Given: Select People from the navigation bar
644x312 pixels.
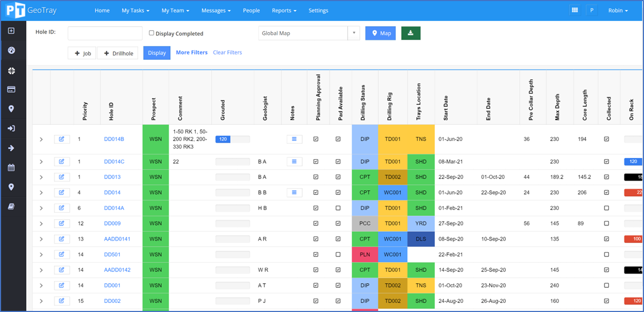Looking at the screenshot, I should tap(251, 10).
